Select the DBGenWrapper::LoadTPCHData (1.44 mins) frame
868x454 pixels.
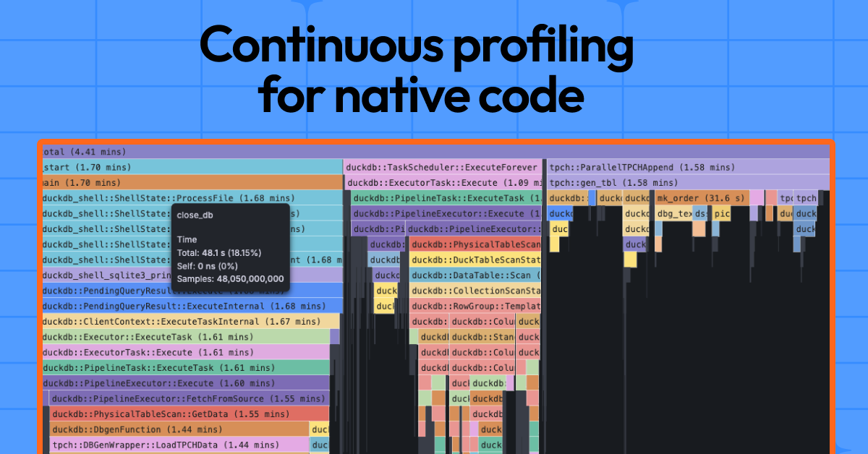pyautogui.click(x=179, y=445)
